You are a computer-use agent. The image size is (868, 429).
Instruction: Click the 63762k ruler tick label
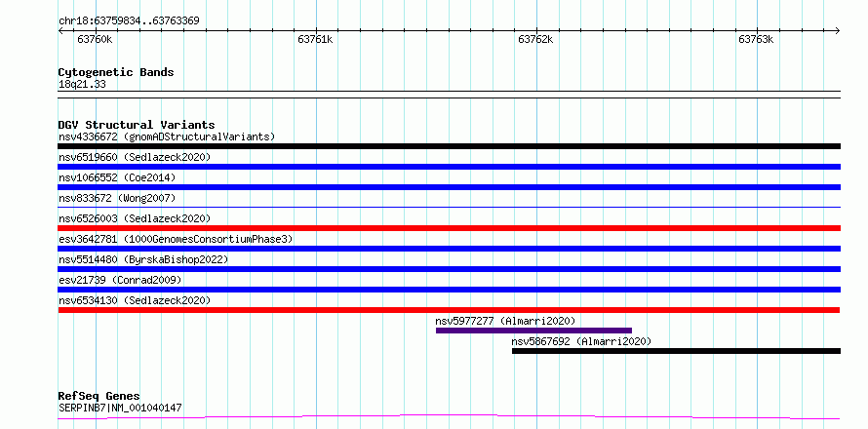(x=535, y=39)
